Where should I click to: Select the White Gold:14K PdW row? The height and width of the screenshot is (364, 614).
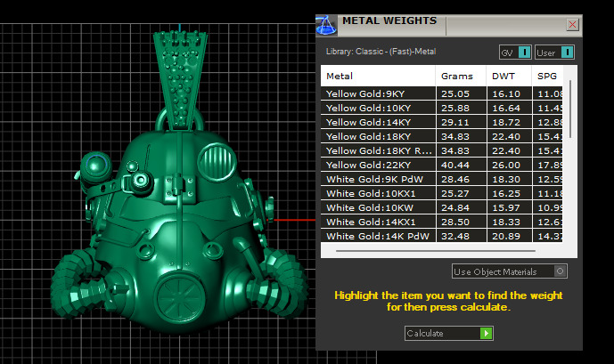442,236
